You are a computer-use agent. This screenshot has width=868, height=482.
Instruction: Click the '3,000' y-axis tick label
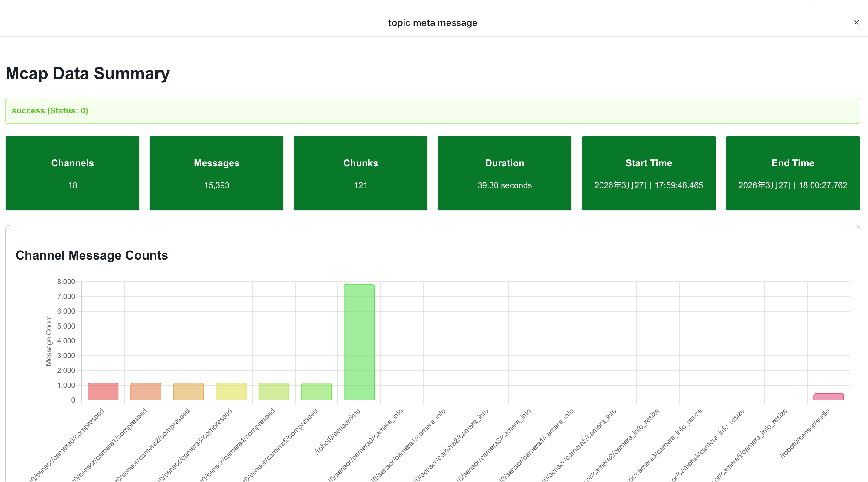pos(66,355)
